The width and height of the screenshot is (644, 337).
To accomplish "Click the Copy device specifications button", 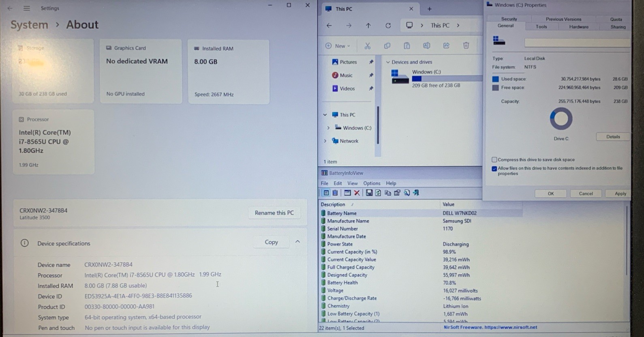I will point(272,242).
